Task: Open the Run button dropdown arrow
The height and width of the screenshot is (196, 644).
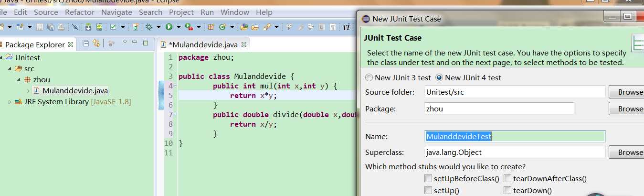Action: [179, 27]
